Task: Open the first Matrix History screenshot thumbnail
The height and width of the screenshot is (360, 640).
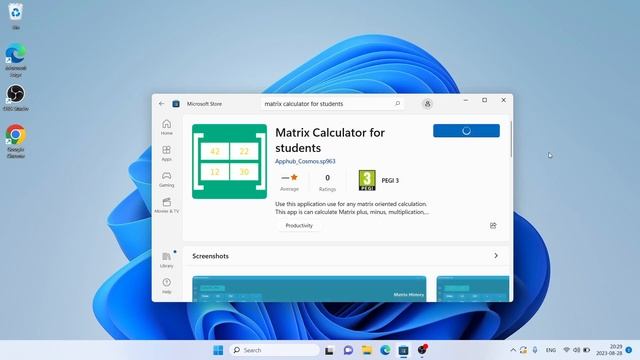Action: click(x=309, y=289)
